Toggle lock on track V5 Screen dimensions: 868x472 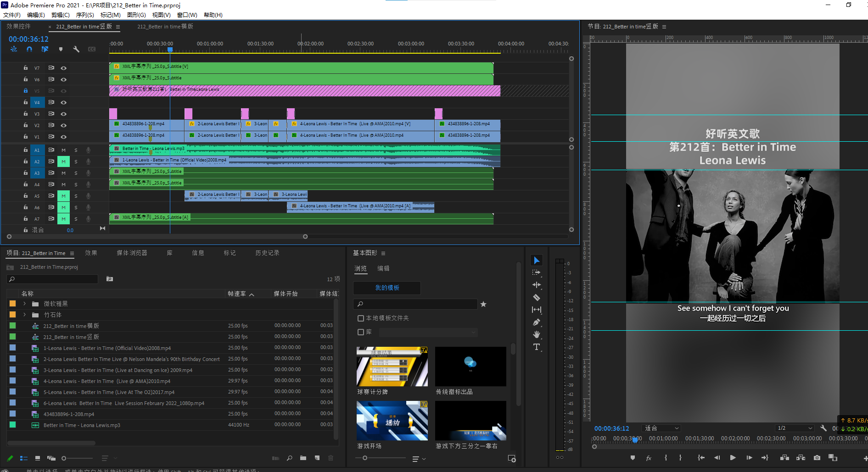pyautogui.click(x=26, y=91)
